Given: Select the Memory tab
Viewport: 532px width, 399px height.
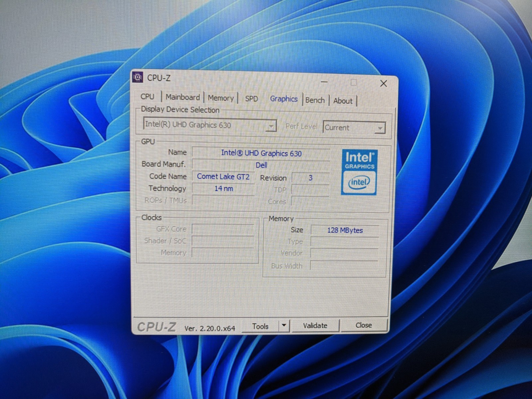Looking at the screenshot, I should tap(221, 98).
